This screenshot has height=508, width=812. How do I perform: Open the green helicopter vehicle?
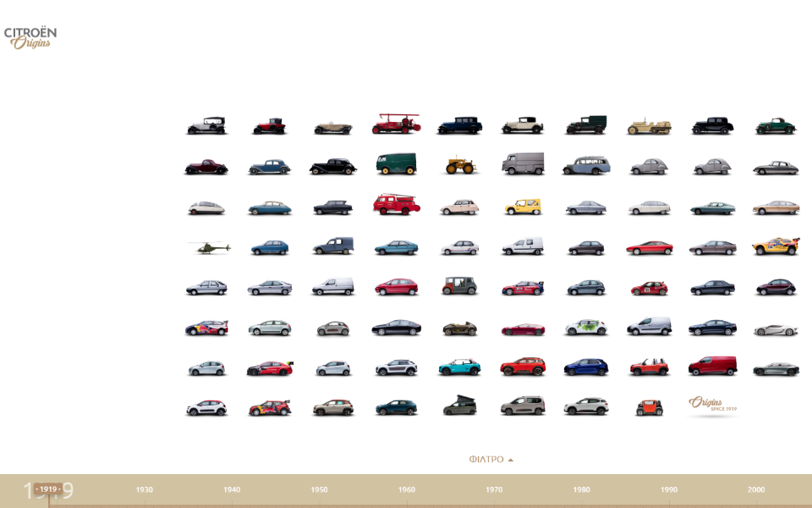click(x=209, y=247)
